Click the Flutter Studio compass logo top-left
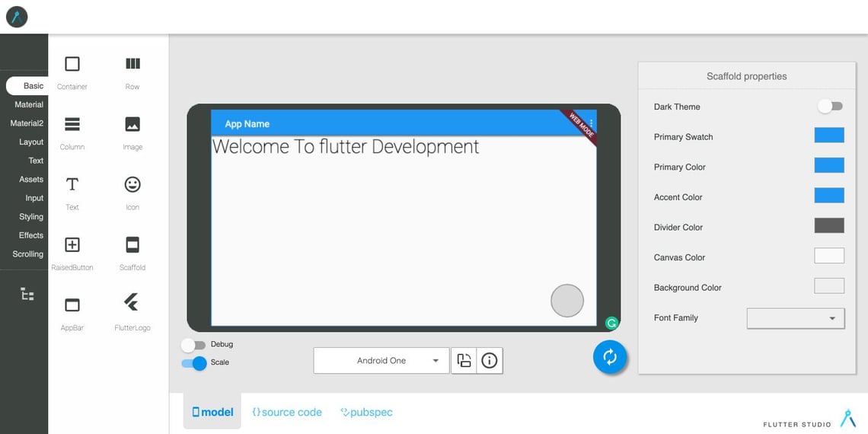Viewport: 868px width, 434px height. pyautogui.click(x=17, y=17)
